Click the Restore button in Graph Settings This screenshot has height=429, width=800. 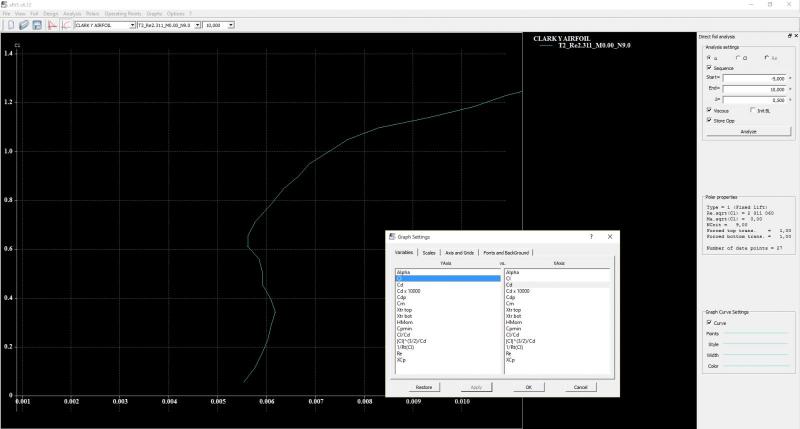(423, 386)
